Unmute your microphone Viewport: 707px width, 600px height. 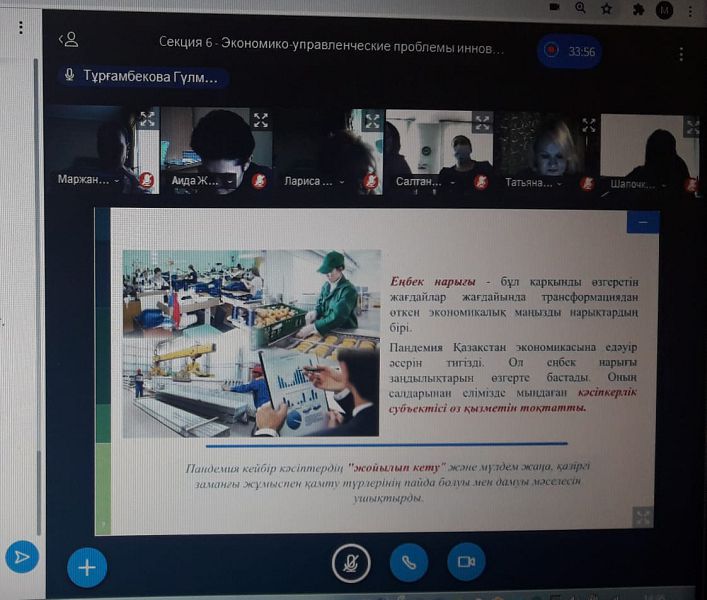(x=351, y=563)
